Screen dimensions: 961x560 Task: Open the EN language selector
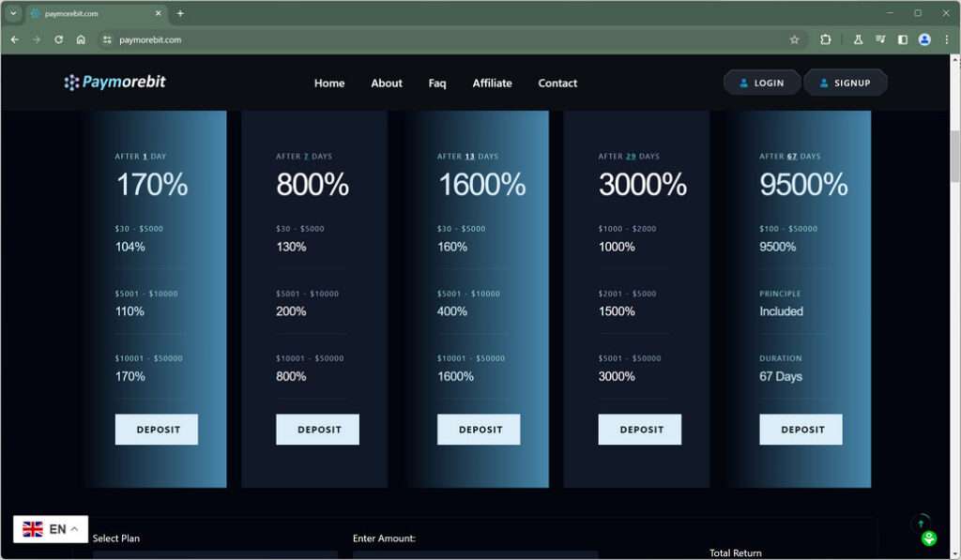[51, 529]
